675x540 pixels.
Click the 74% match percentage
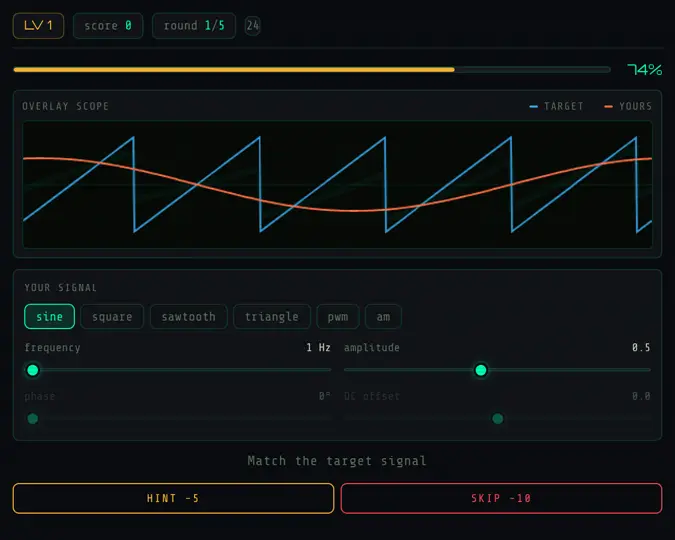tap(644, 69)
